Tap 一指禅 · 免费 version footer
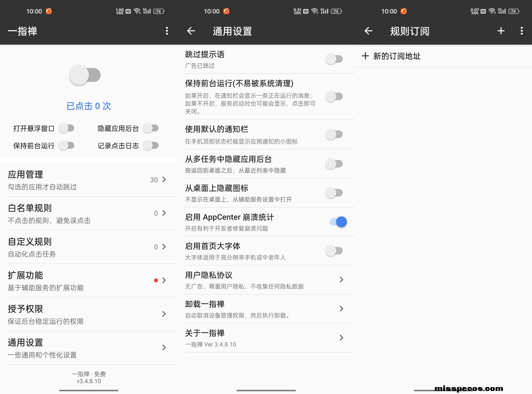532x394 pixels. pos(89,377)
